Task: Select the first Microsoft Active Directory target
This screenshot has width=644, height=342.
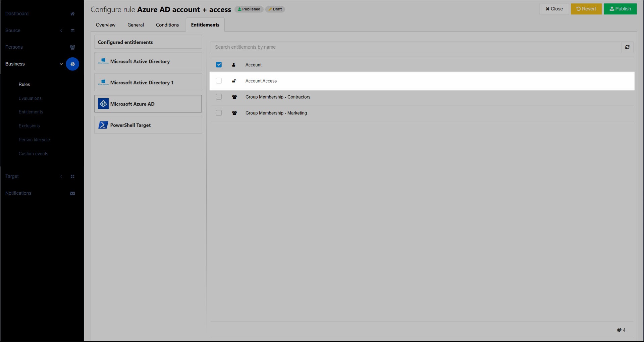Action: pyautogui.click(x=148, y=61)
